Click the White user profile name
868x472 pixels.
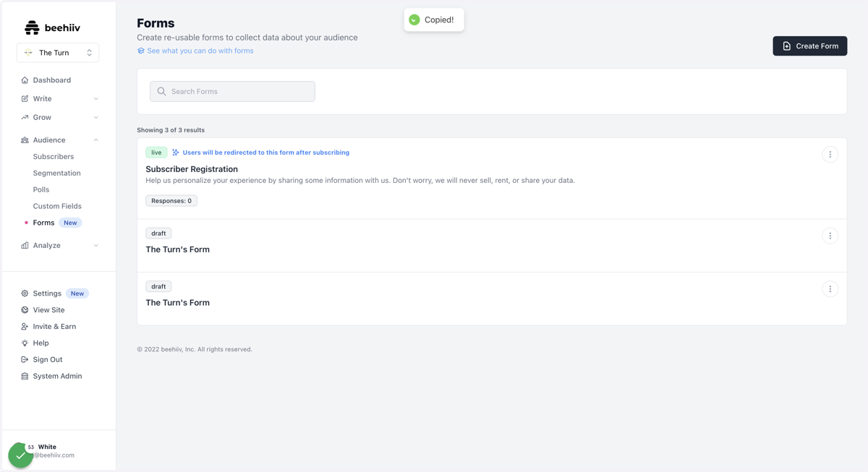47,447
